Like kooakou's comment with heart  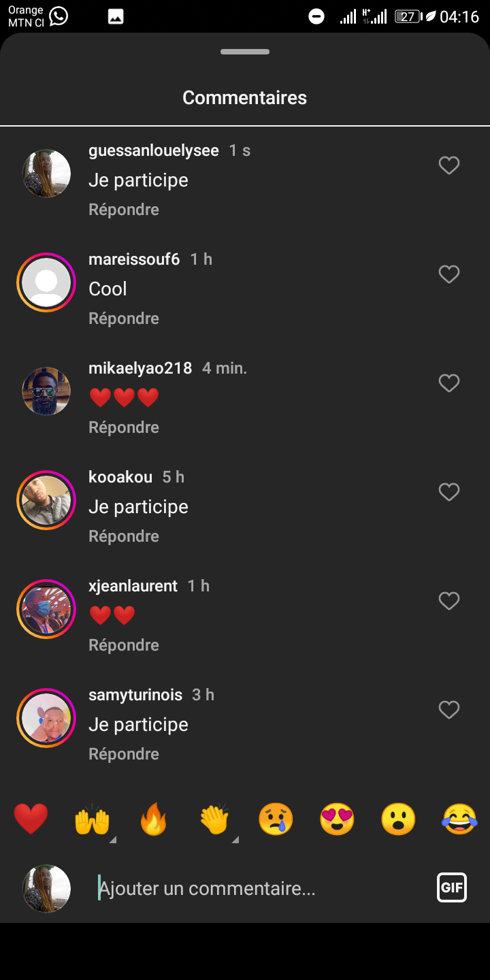tap(449, 492)
